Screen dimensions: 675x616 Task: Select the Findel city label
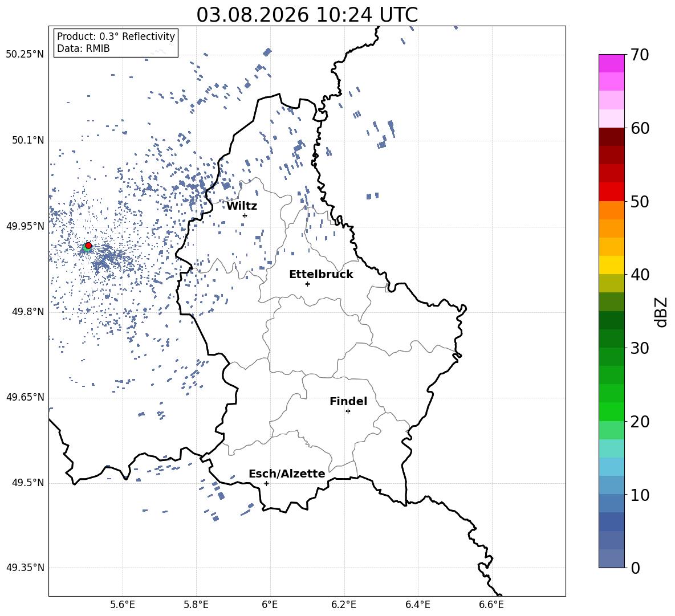[x=348, y=401]
